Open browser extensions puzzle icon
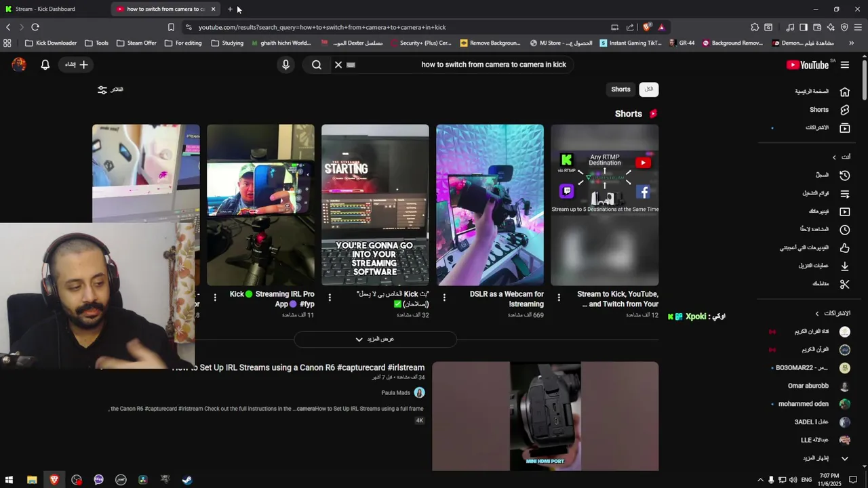 pos(755,27)
